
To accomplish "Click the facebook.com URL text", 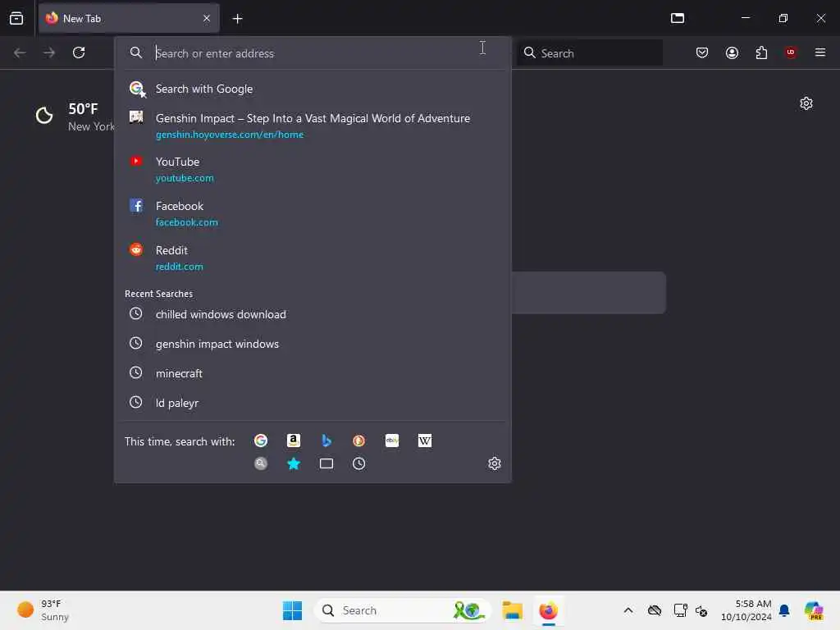I will pos(186,222).
